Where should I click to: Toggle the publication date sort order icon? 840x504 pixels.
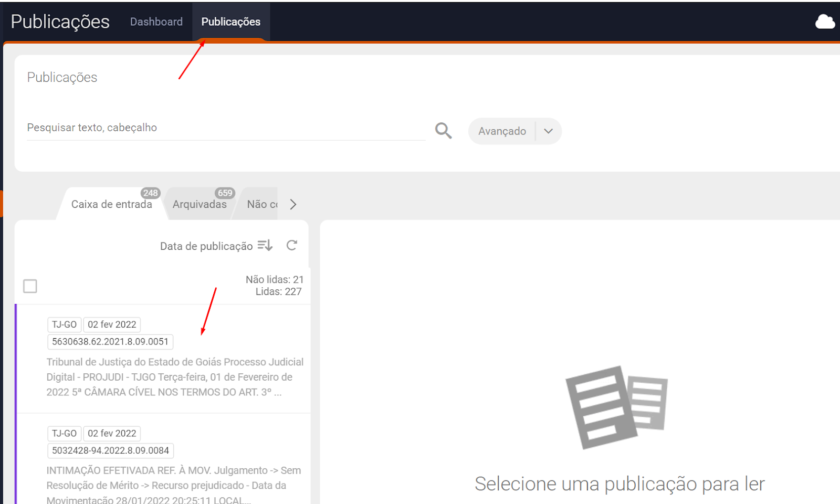265,246
